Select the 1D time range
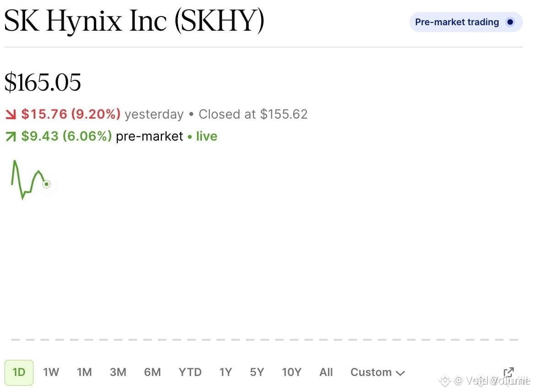Screen dimensions: 534x392 (x=19, y=372)
